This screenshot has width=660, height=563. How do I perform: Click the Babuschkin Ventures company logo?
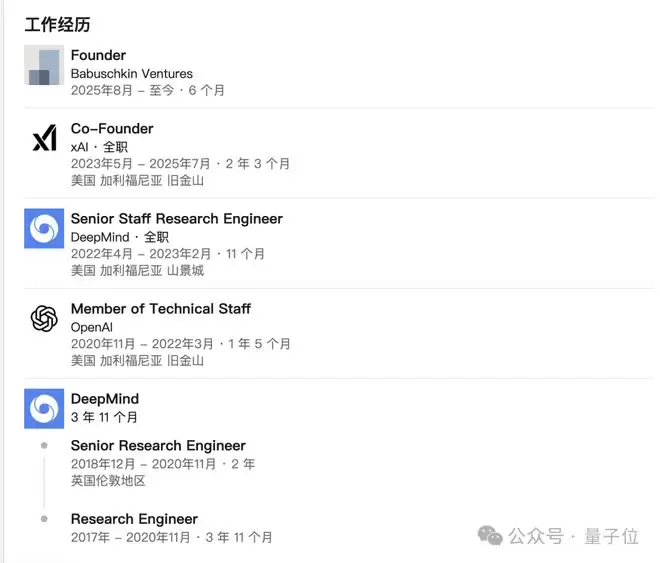[x=44, y=65]
